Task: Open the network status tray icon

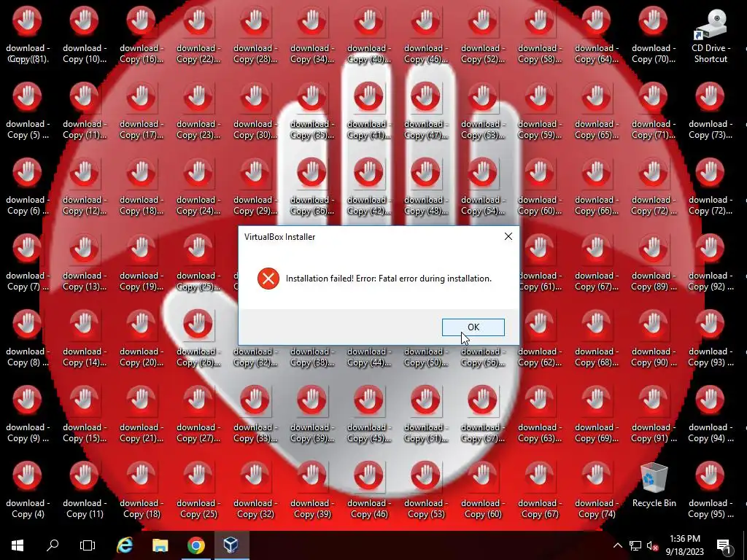Action: (x=635, y=545)
